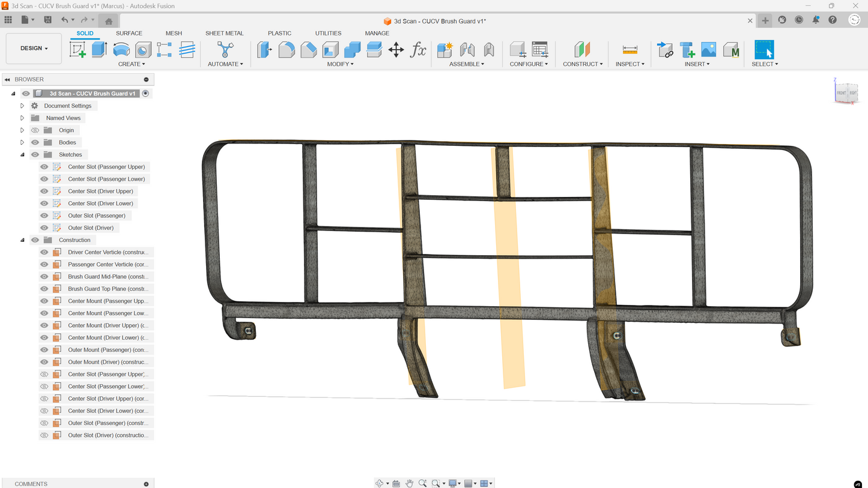Select Center Slot (Passenger Upper) sketch

pyautogui.click(x=106, y=167)
